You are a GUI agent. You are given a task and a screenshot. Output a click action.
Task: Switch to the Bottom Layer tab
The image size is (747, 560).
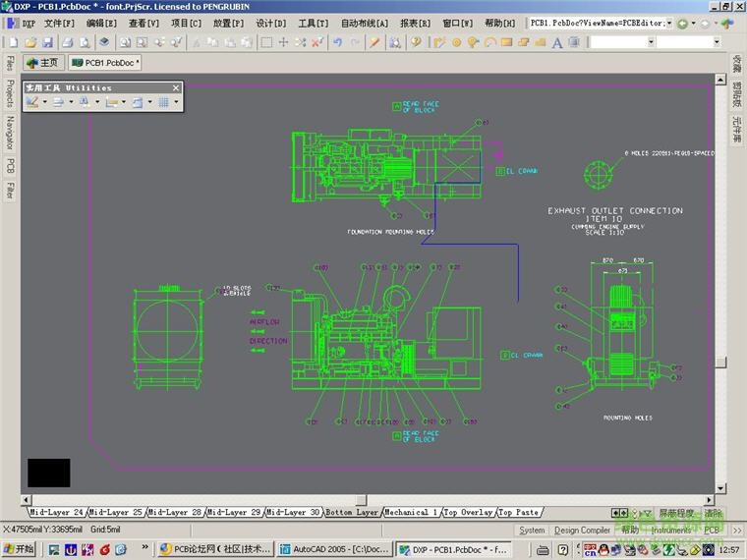352,512
